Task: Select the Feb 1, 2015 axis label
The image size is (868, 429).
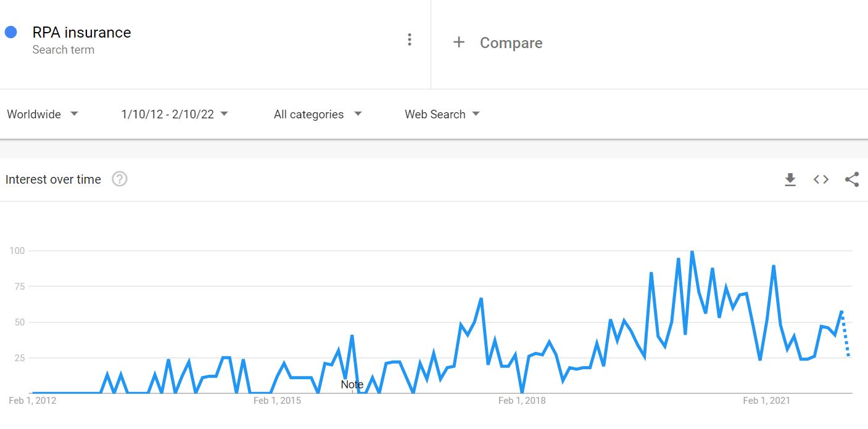Action: tap(277, 401)
